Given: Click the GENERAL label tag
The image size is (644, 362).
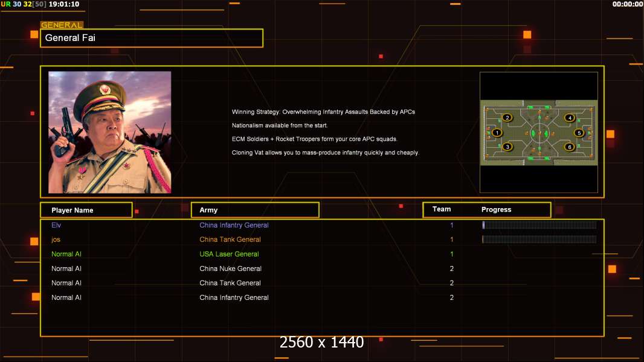Looking at the screenshot, I should coord(62,25).
